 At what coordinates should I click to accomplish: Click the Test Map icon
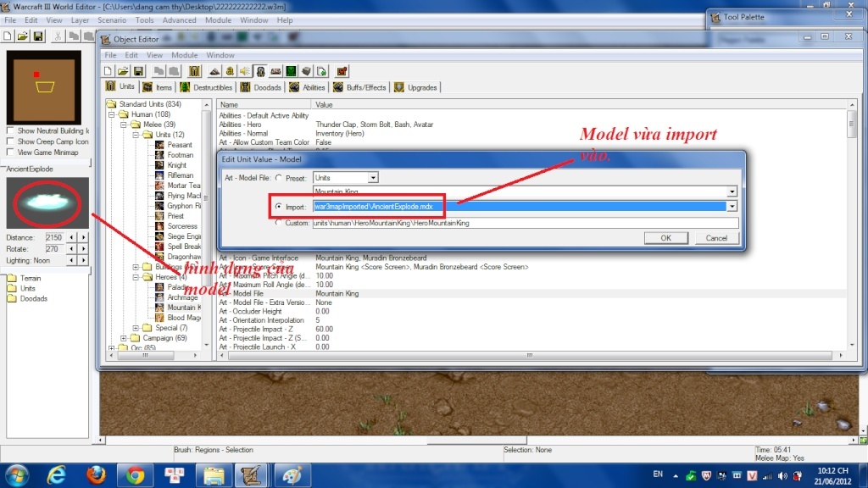pos(342,71)
